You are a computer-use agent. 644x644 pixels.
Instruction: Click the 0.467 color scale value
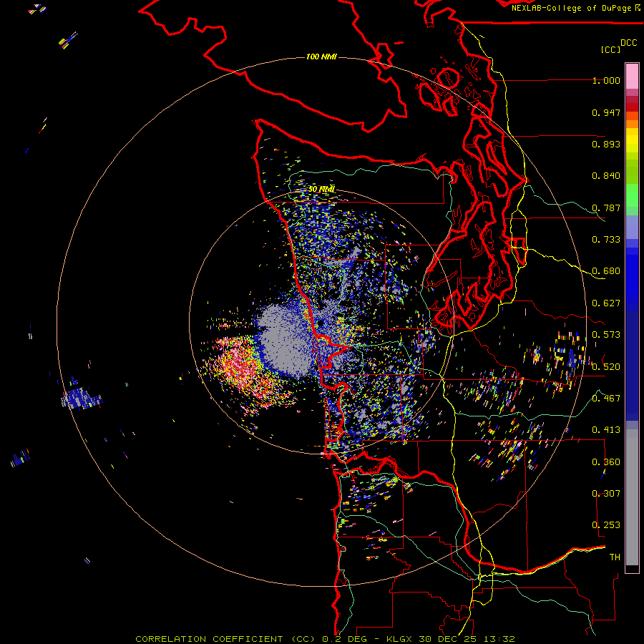pos(606,399)
